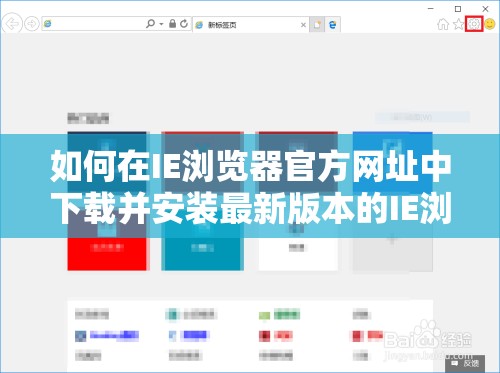This screenshot has height=373, width=500.
Task: Open security info via the lock icon
Action: click(172, 24)
